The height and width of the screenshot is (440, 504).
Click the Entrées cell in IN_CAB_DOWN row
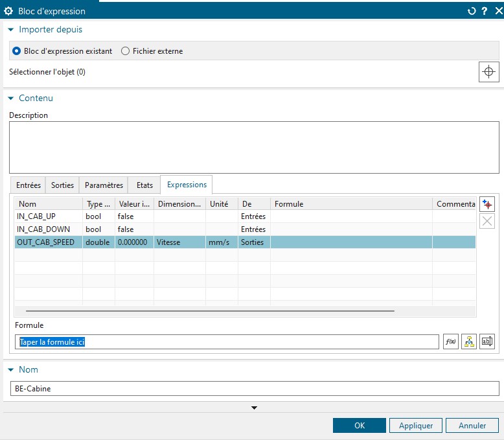(x=254, y=229)
